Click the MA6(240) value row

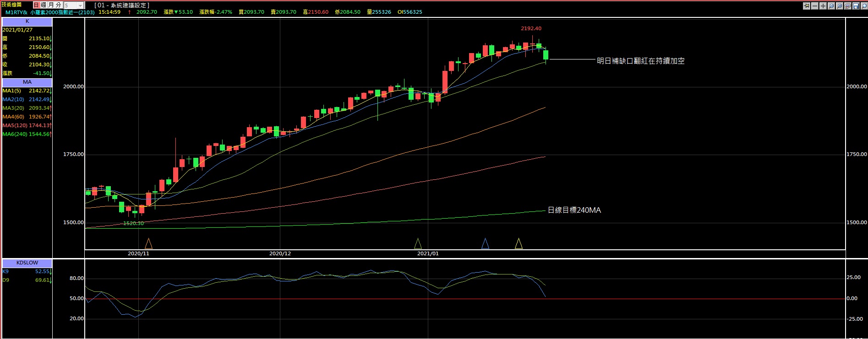(27, 135)
